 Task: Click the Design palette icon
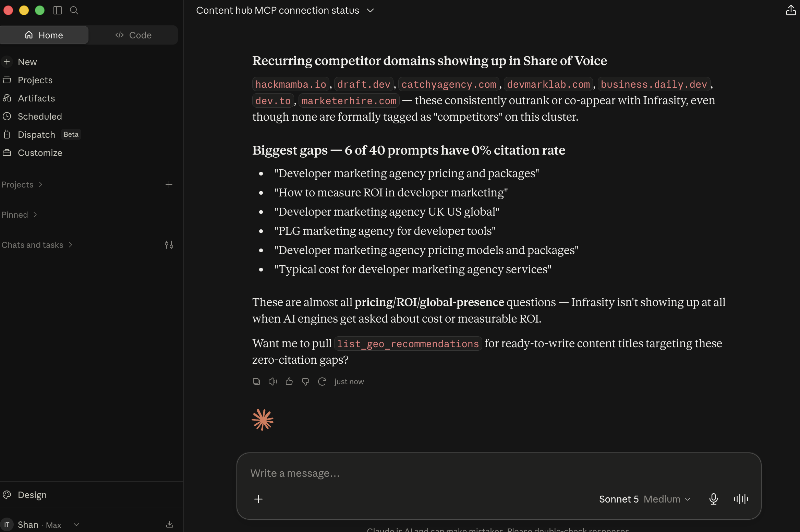(x=7, y=495)
